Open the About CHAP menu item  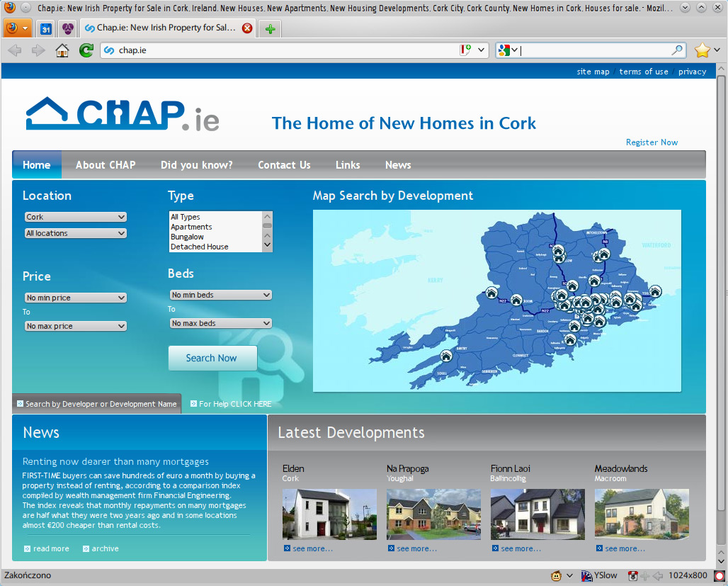tap(106, 165)
